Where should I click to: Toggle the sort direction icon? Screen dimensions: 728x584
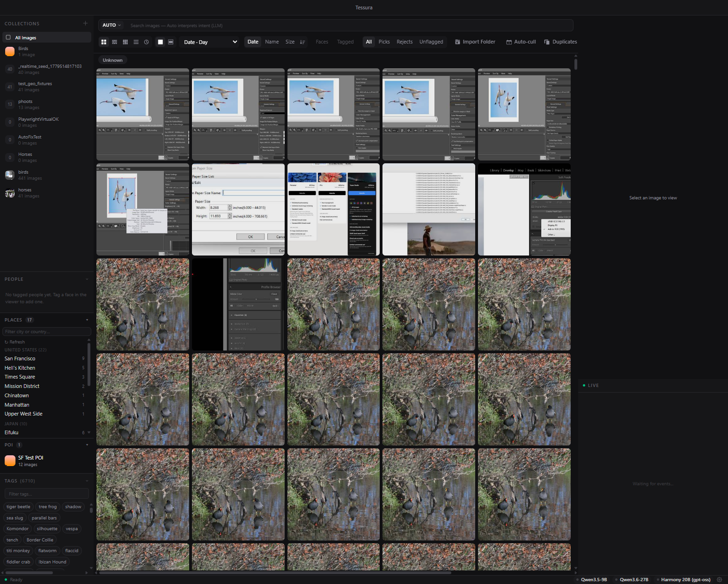pos(302,42)
